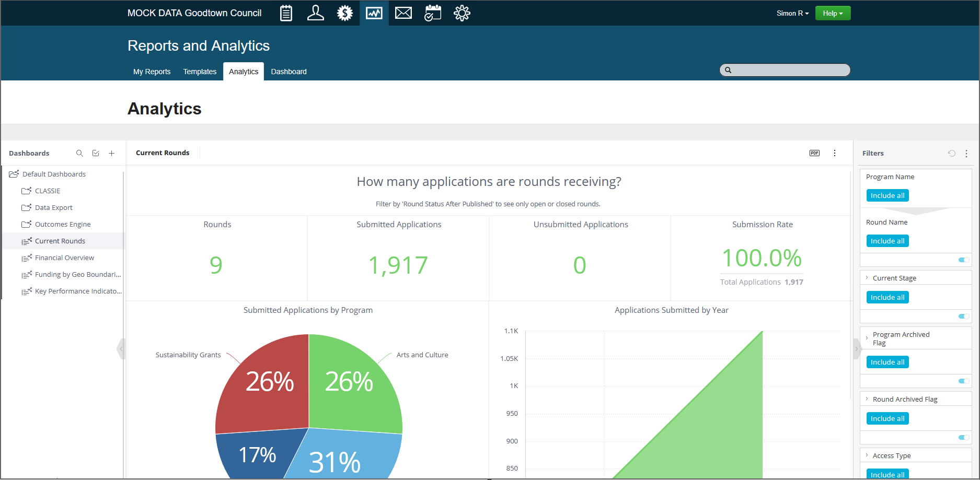
Task: Open the calendar tasks icon in top bar
Action: [x=432, y=13]
